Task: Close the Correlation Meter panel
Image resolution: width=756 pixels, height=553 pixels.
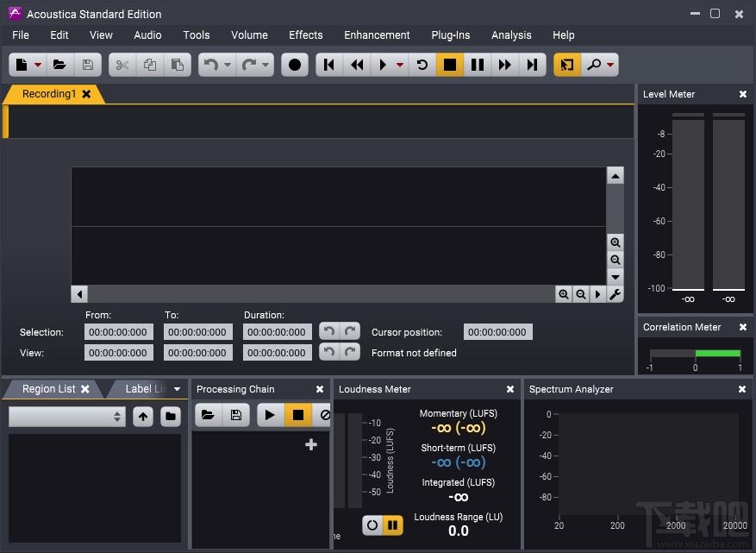Action: 743,327
